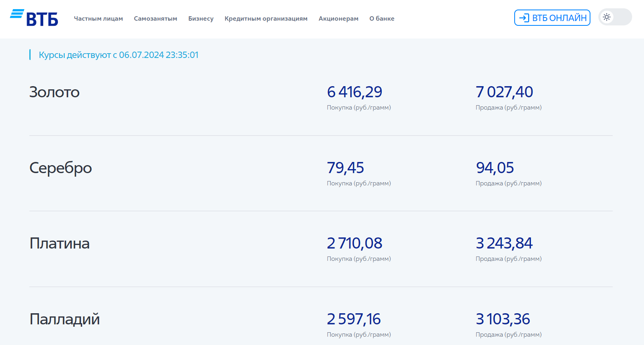Click the Палладий row heading
The height and width of the screenshot is (345, 644).
[x=64, y=319]
